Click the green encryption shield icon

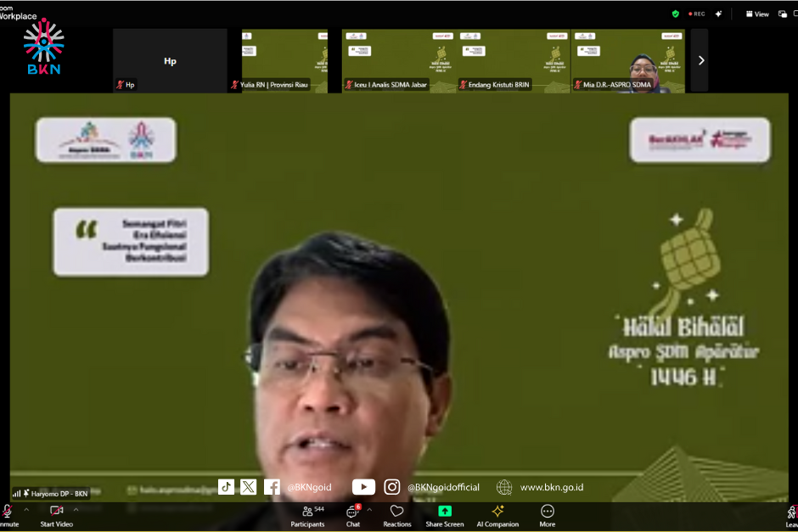(676, 14)
